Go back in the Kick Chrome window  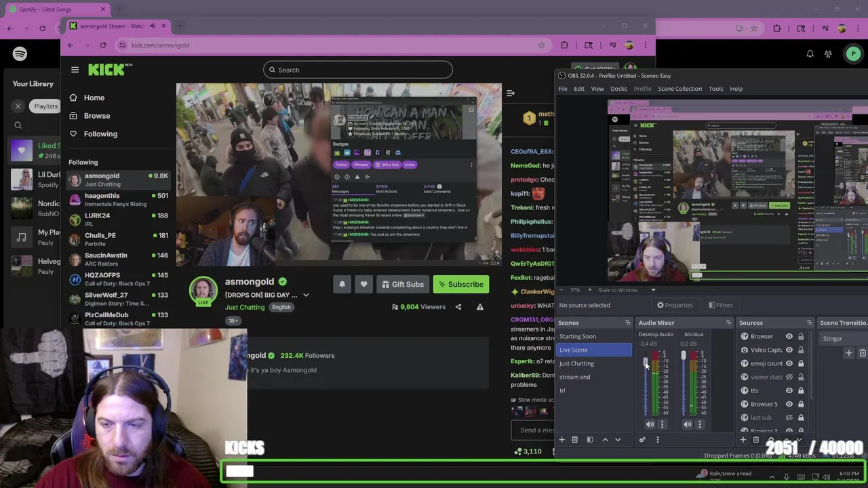[71, 45]
